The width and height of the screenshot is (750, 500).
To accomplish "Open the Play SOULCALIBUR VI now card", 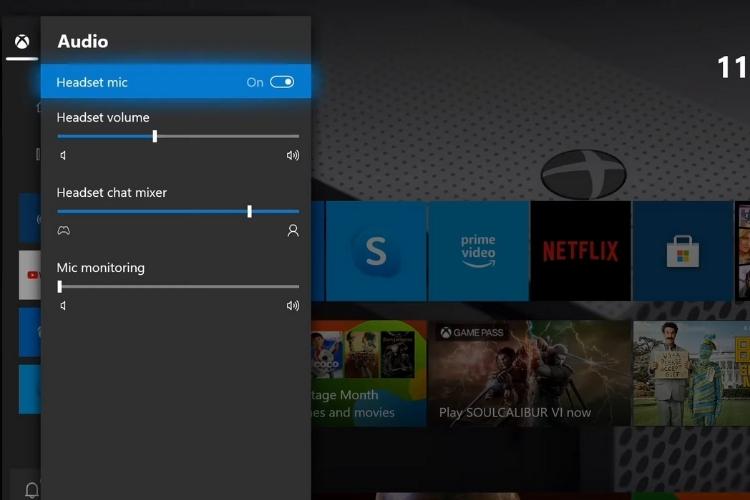I will [529, 373].
